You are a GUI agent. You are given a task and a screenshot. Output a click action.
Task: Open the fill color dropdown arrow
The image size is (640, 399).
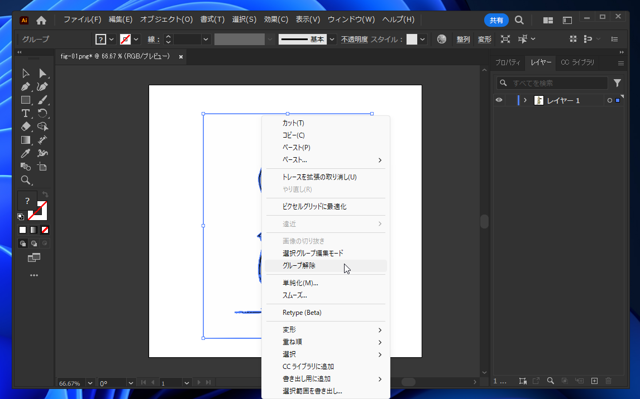click(111, 39)
